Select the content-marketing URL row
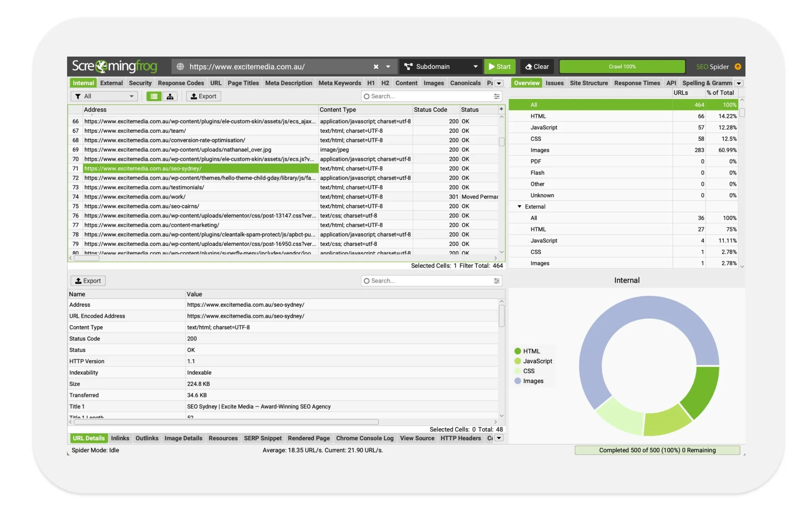 (200, 225)
